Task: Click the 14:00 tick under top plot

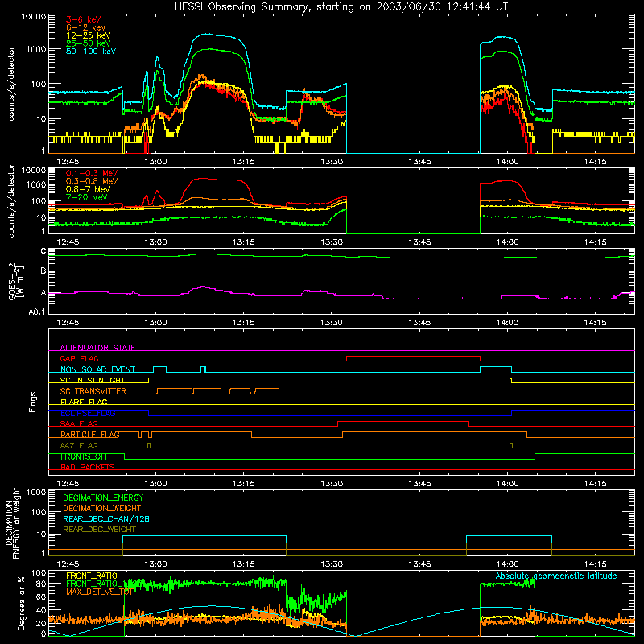Action: (x=507, y=162)
